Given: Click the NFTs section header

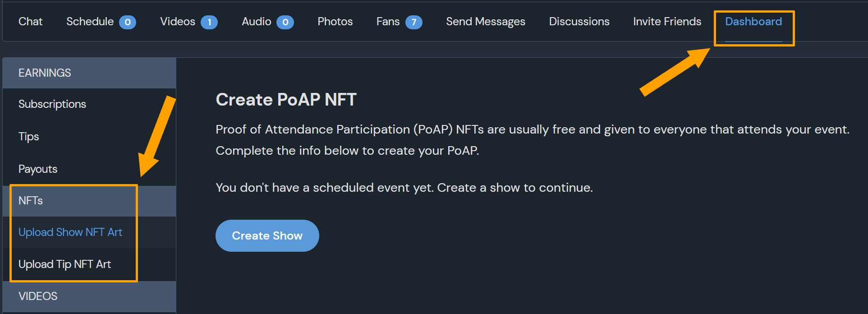Looking at the screenshot, I should pyautogui.click(x=89, y=201).
